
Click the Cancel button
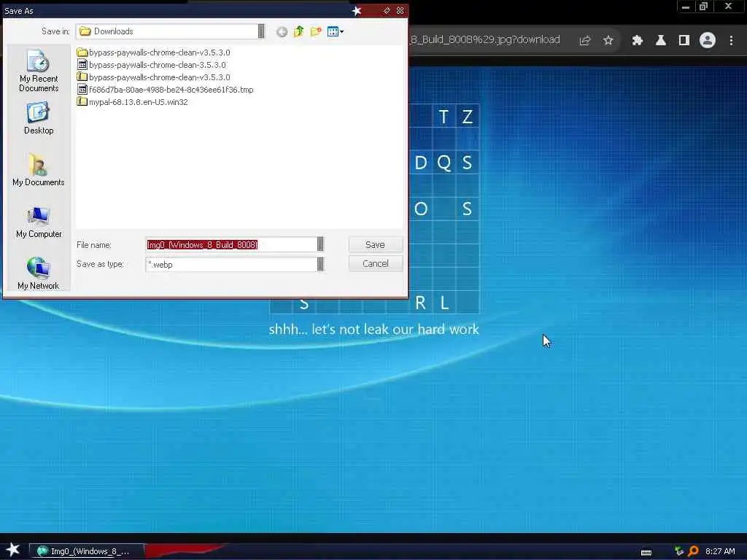pos(376,263)
